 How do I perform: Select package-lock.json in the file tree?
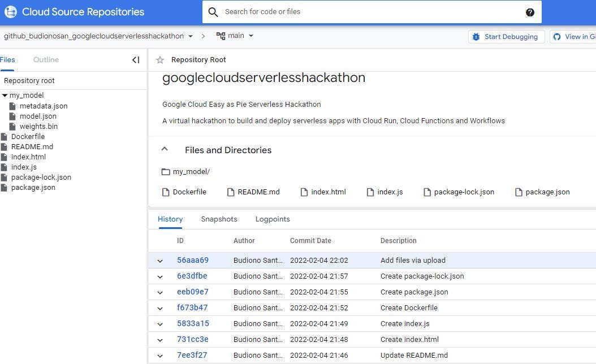tap(41, 177)
